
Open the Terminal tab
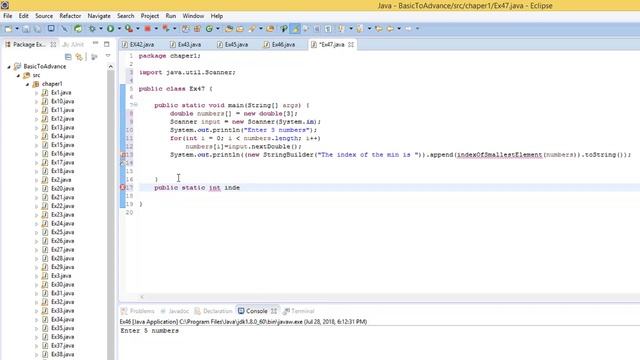pyautogui.click(x=299, y=311)
